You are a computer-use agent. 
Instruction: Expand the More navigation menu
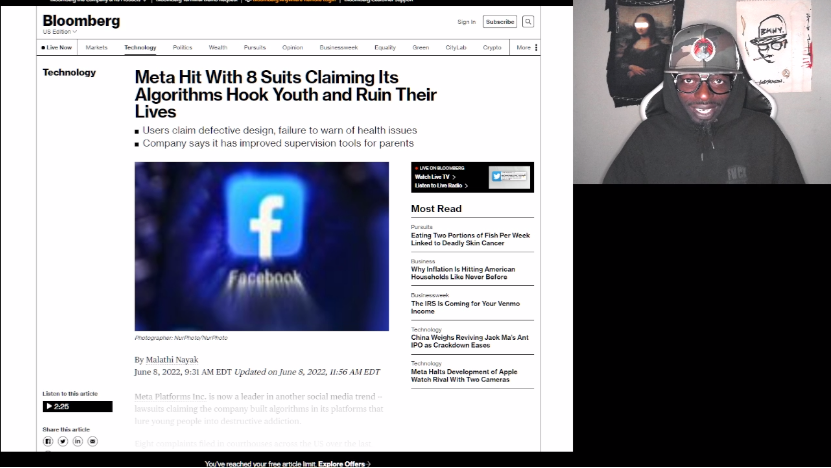point(526,47)
